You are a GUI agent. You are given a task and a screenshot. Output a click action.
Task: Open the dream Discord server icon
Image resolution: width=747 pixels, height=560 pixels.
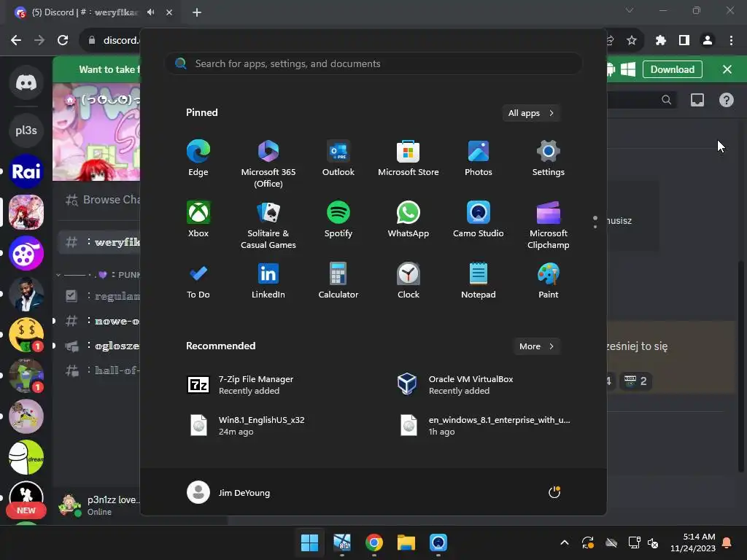tap(26, 458)
